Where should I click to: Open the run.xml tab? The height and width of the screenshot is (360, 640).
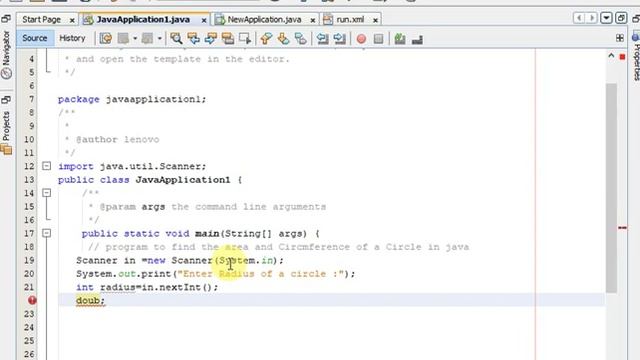pos(350,20)
